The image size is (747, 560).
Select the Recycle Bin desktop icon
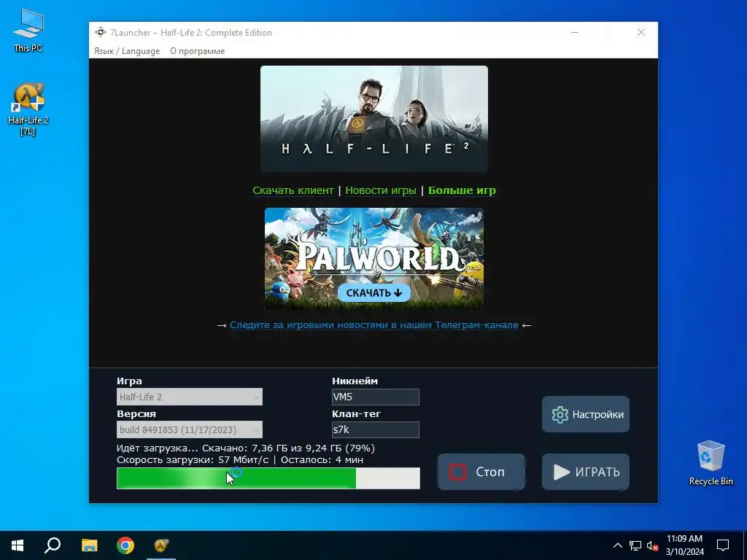[x=711, y=463]
